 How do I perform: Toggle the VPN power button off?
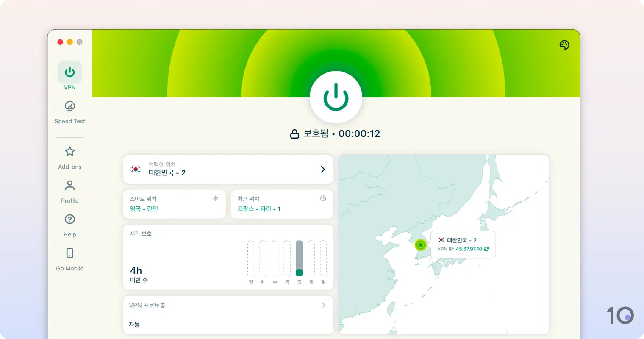pos(336,96)
